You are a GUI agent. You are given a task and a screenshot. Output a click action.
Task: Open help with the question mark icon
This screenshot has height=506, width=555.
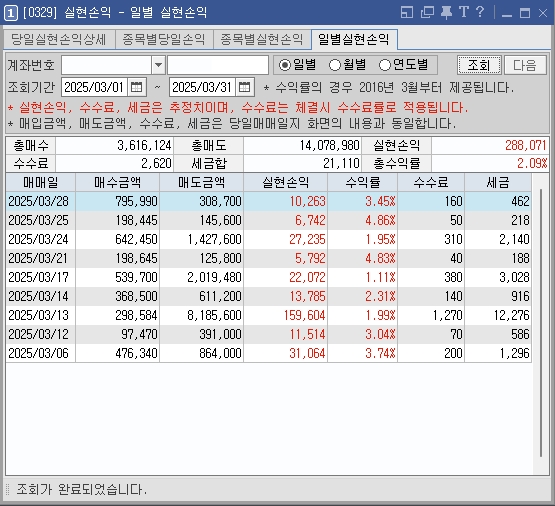(x=480, y=12)
